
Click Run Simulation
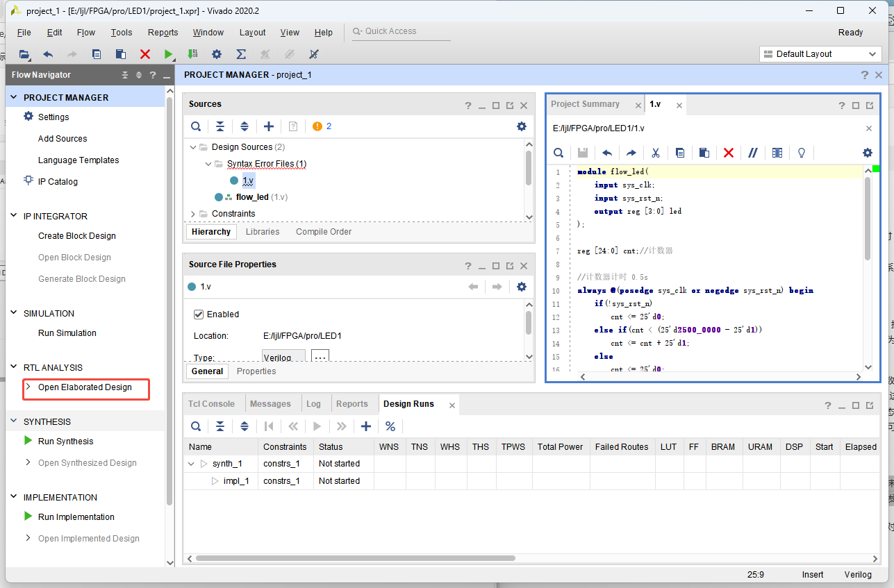coord(67,333)
